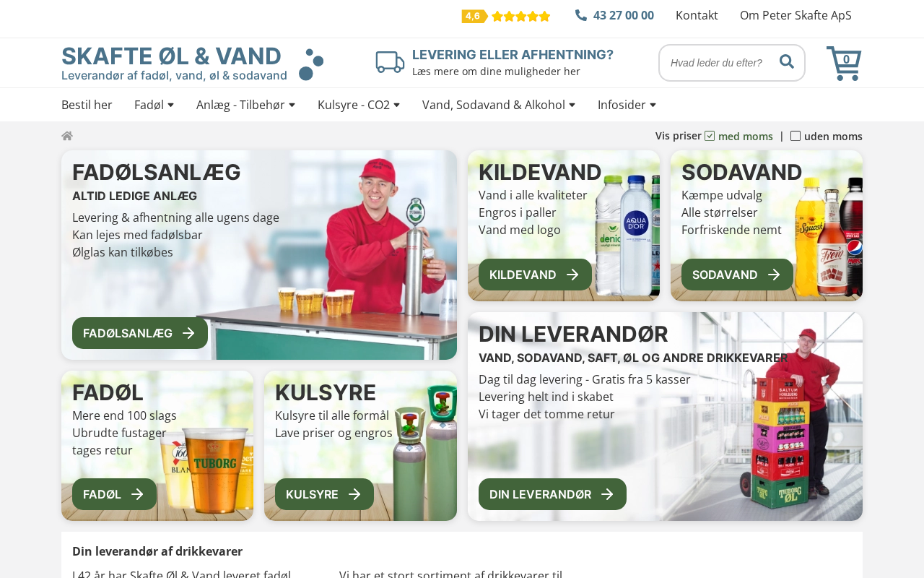Click the search magnifier icon
This screenshot has width=924, height=578.
point(787,62)
